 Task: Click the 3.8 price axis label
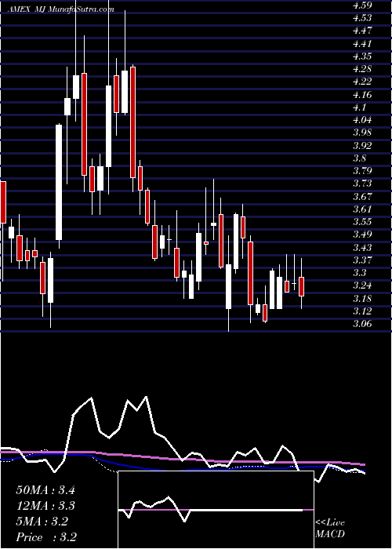[360, 158]
